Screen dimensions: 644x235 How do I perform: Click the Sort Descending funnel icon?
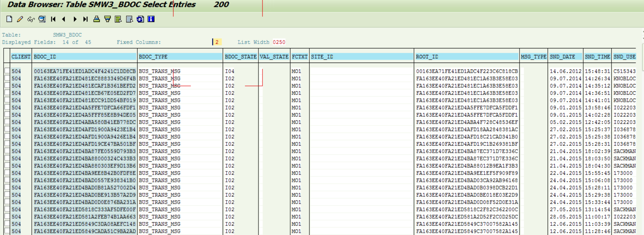coord(107,19)
